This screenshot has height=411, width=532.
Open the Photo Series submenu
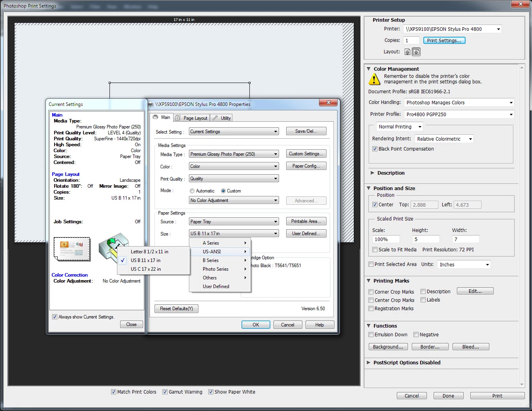point(221,269)
